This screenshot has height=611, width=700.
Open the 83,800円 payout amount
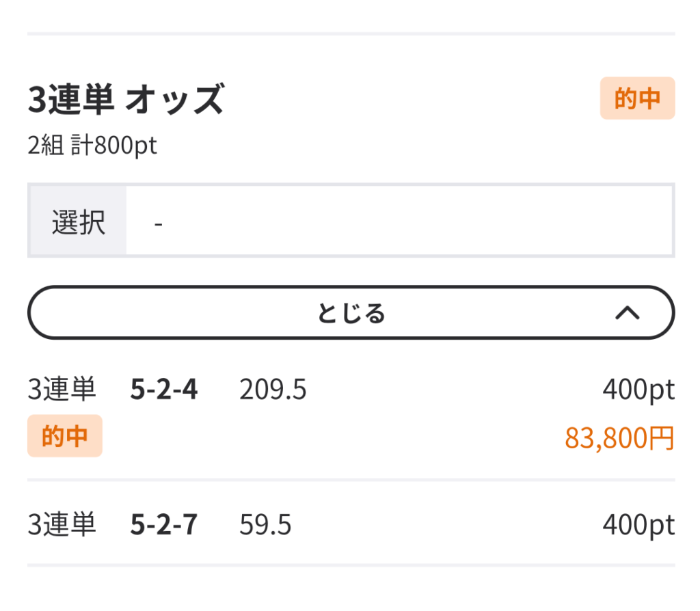coord(619,438)
